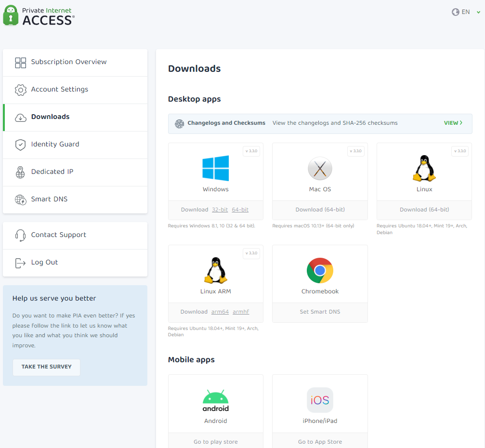The image size is (485, 448).
Task: Select Dedicated IP menu item
Action: 52,172
